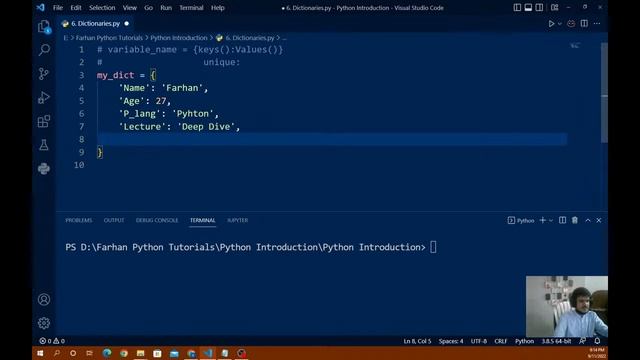
Task: Click the Python terminal label
Action: tap(521, 220)
